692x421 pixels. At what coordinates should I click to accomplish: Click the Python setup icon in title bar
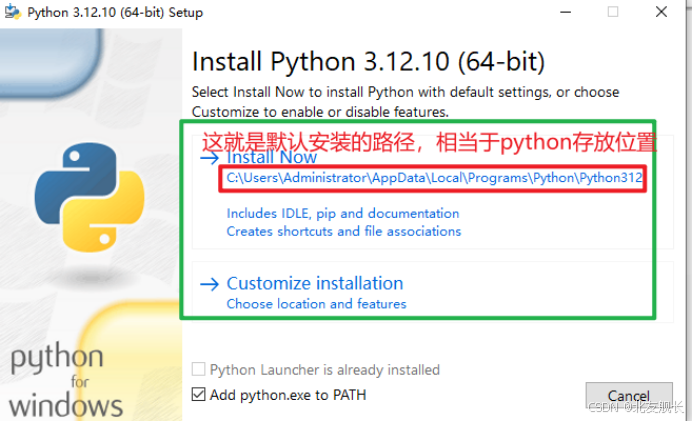pos(13,12)
